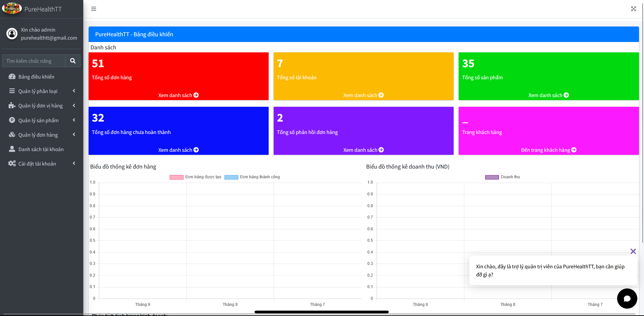The image size is (644, 316).
Task: Open Cài đặt tài khoản menu
Action: coord(42,164)
